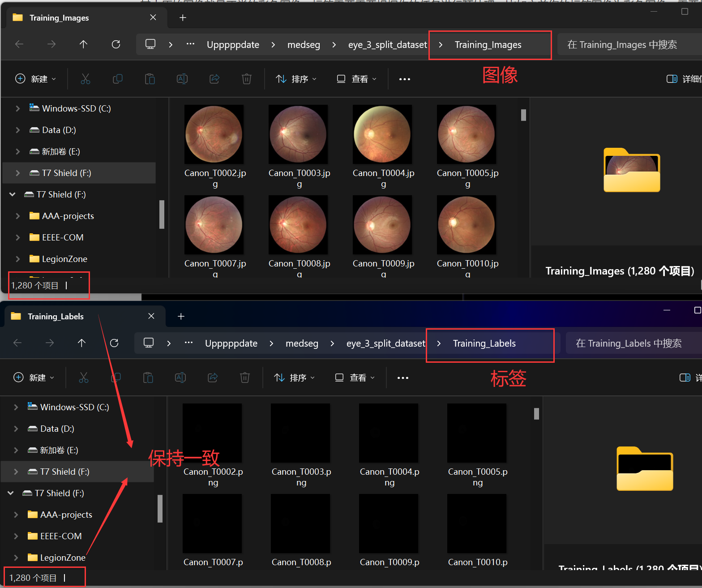
Task: Click Paste icon in Training_Labels window toolbar
Action: 148,378
